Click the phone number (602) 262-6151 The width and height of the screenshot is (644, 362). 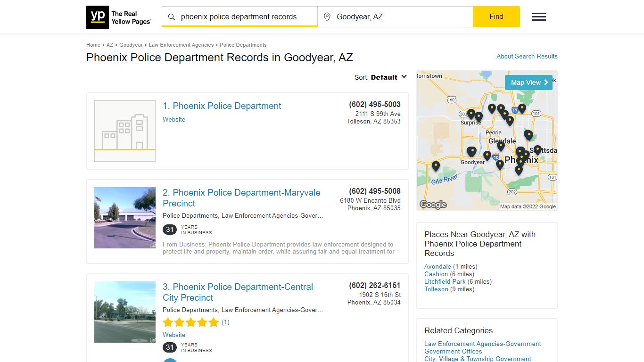(x=375, y=286)
